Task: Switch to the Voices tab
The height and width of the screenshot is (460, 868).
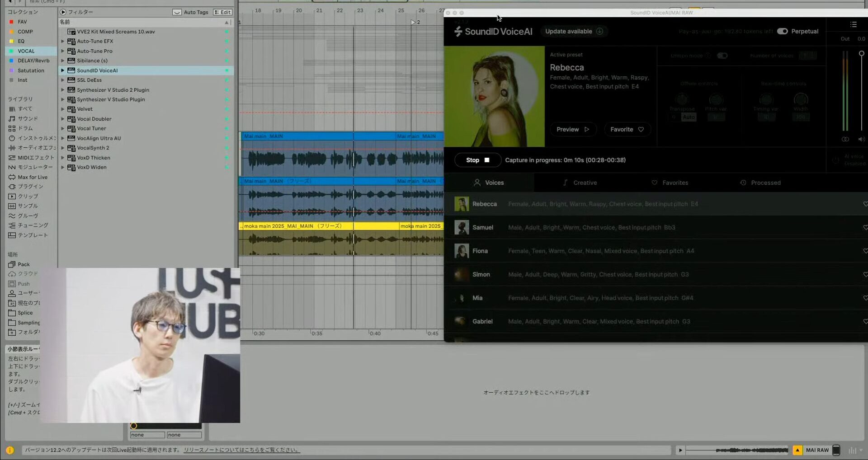Action: 489,183
